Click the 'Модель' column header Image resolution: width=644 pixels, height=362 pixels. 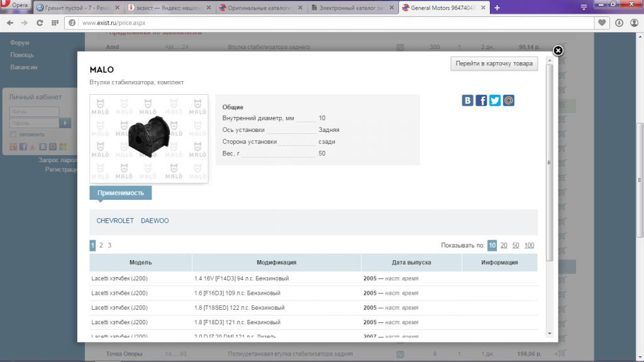pos(140,262)
